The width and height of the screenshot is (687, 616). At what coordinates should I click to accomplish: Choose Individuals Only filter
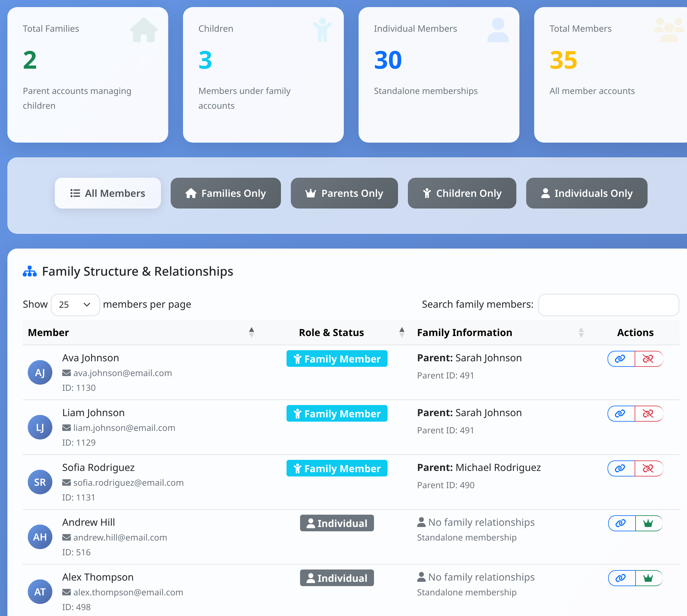tap(587, 193)
